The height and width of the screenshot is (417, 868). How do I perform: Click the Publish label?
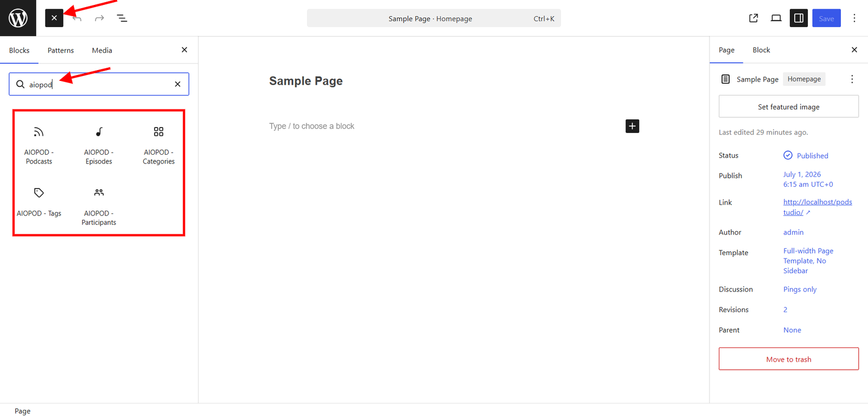(x=730, y=176)
